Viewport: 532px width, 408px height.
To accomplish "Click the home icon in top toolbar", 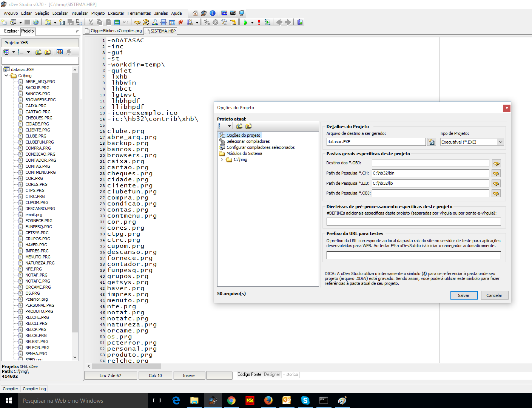I will point(195,13).
